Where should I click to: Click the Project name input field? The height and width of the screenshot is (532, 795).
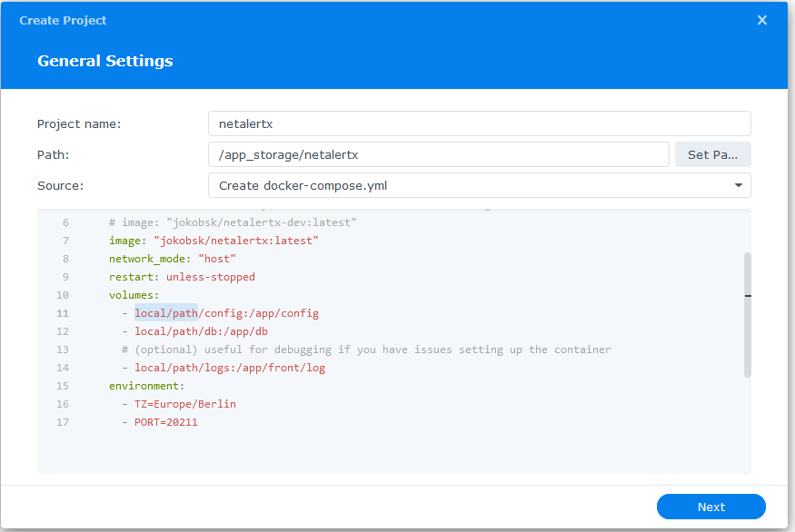point(479,123)
